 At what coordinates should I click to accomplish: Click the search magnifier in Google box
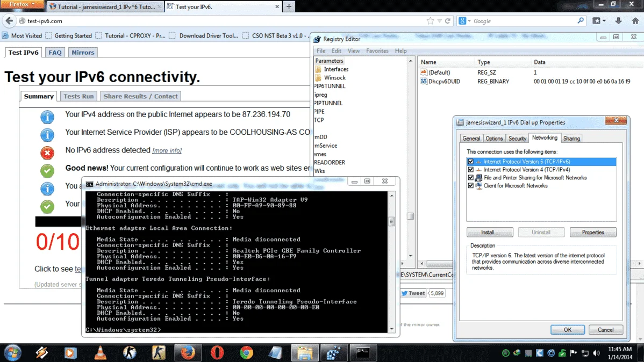pos(581,20)
